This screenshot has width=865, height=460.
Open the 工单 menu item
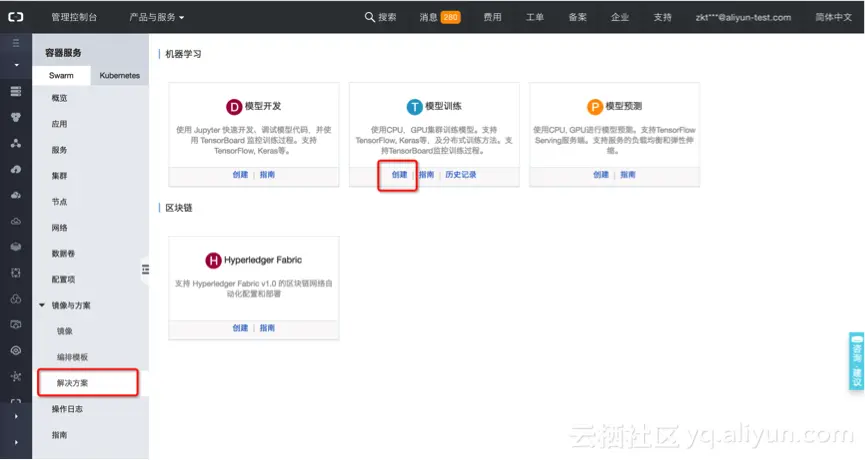pos(535,17)
